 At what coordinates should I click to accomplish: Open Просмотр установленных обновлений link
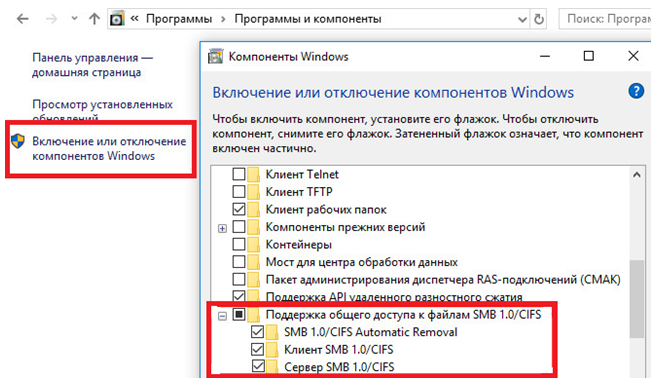coord(103,111)
